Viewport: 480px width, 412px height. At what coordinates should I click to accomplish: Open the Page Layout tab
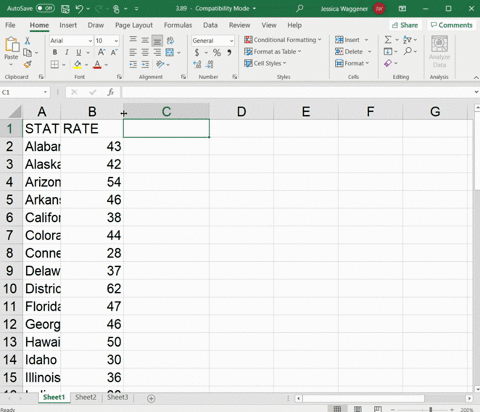coord(134,25)
